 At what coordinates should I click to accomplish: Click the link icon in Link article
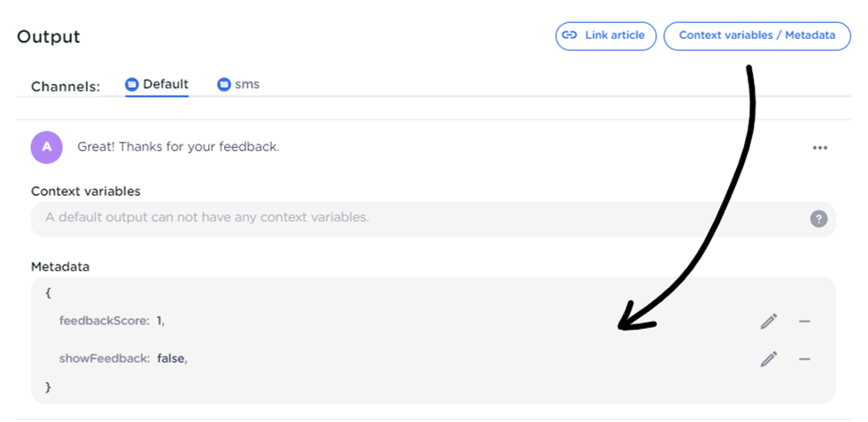coord(570,35)
